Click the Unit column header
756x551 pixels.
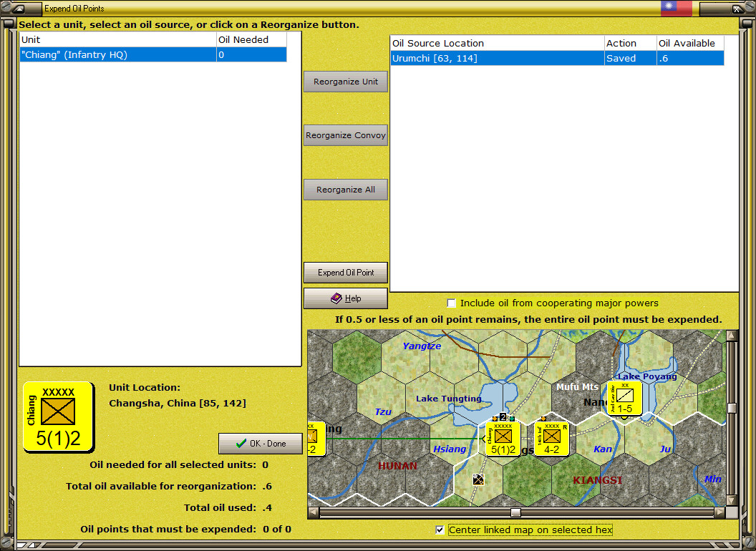[117, 39]
